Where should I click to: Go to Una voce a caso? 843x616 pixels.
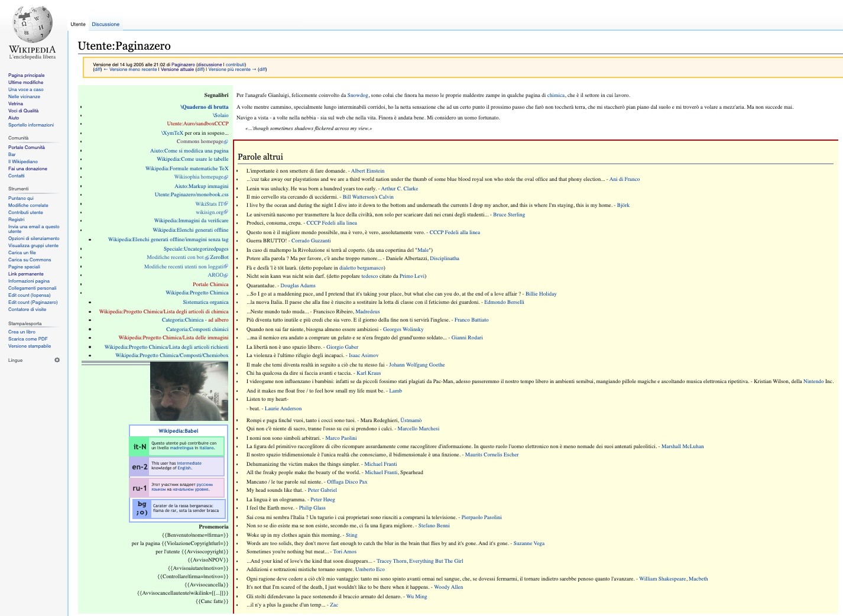coord(25,89)
